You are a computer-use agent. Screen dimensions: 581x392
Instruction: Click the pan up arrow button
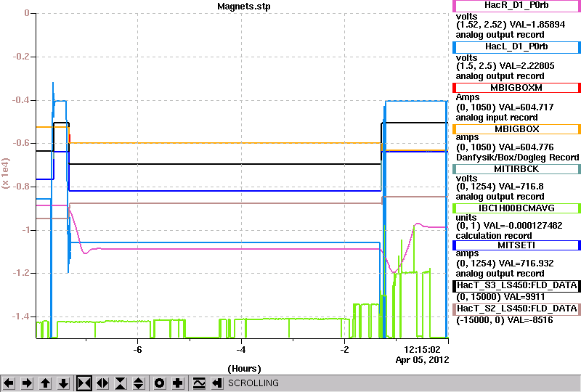pos(45,383)
